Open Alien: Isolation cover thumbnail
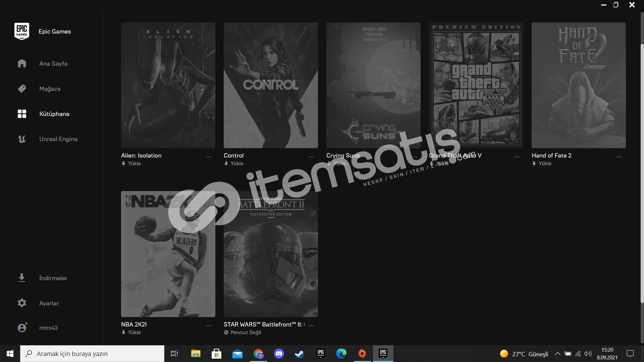The width and height of the screenshot is (644, 362). [x=168, y=85]
